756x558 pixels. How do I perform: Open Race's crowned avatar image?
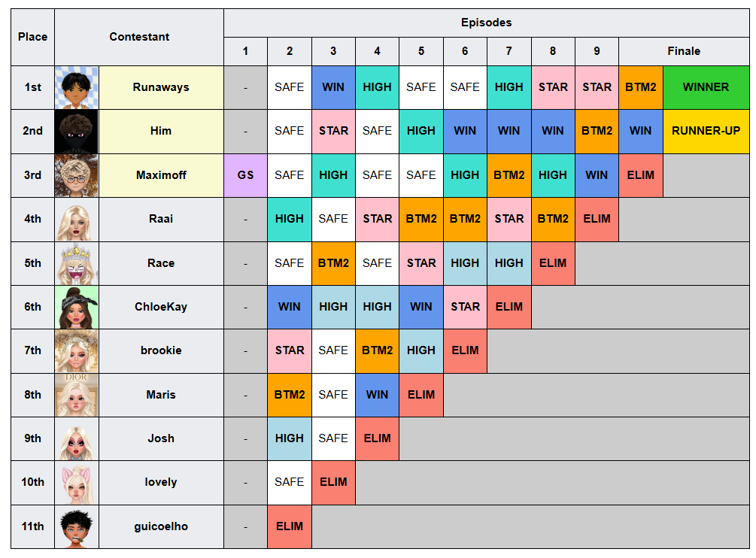coord(77,263)
